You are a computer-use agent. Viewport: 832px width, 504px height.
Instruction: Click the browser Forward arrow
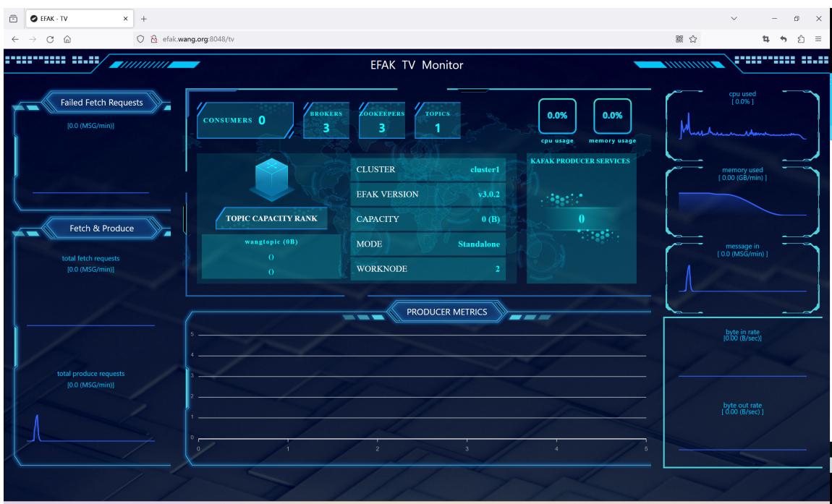click(33, 39)
